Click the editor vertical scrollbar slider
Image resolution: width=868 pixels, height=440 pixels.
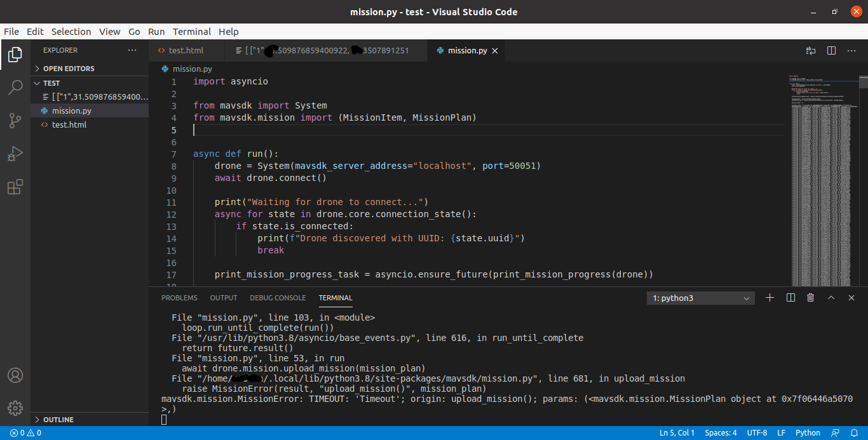[x=863, y=81]
